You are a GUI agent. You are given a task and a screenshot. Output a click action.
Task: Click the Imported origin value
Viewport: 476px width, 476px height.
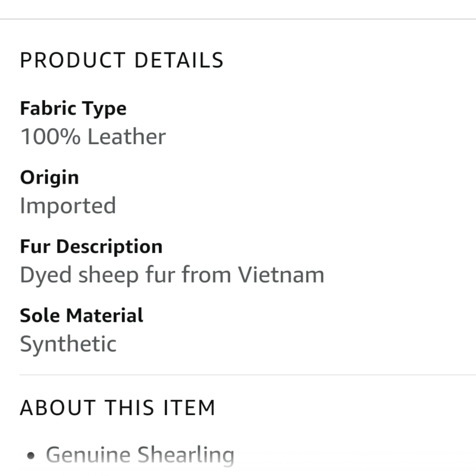point(68,206)
